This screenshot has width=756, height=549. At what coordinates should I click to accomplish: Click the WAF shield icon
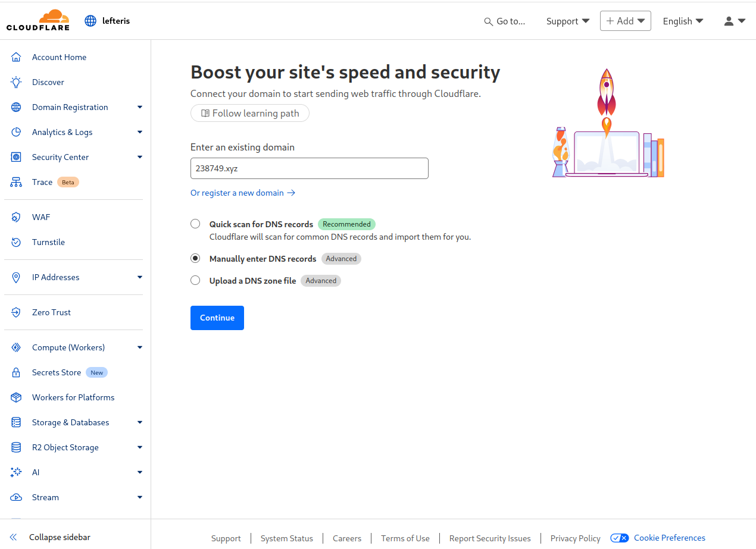16,217
